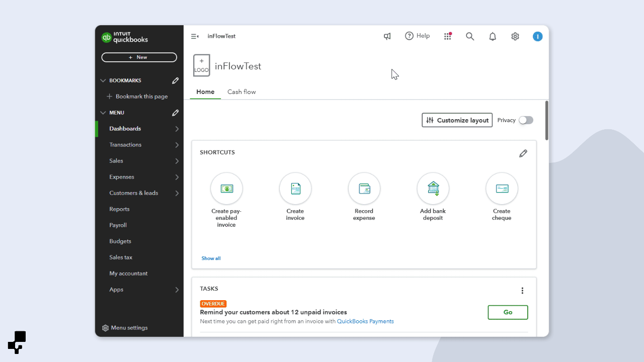The image size is (644, 362).
Task: Open the Add bank deposit shortcut
Action: (x=433, y=188)
